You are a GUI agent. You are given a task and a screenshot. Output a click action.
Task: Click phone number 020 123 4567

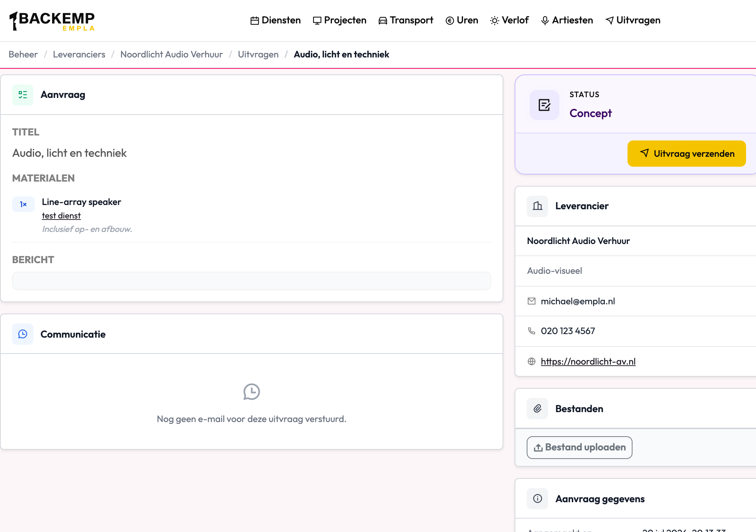pyautogui.click(x=568, y=331)
